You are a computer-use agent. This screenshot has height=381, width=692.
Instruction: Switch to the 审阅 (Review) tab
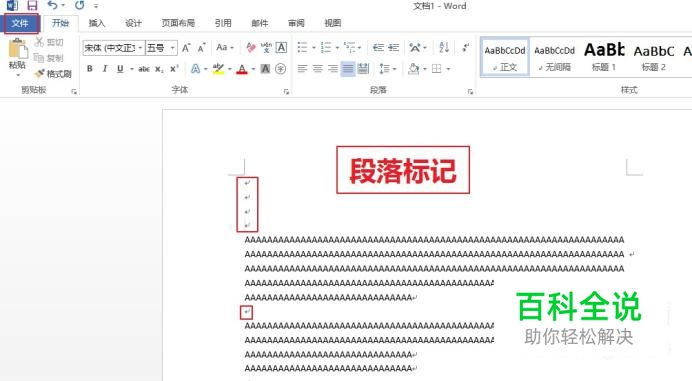point(296,23)
